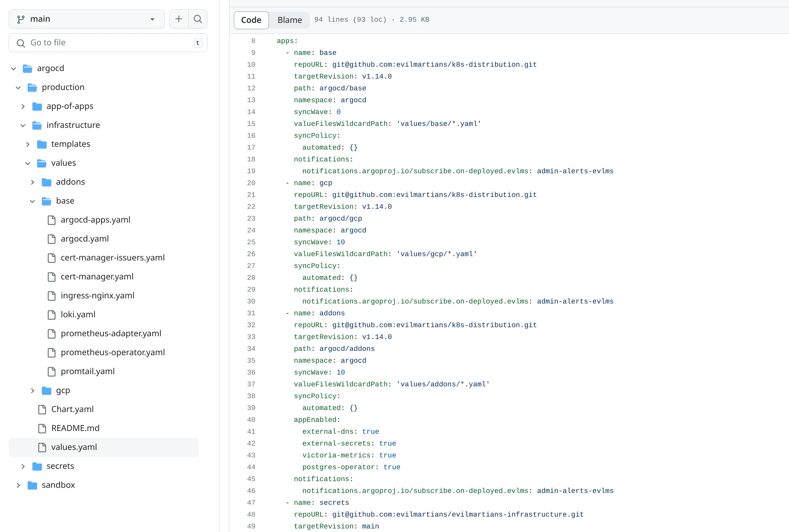The image size is (789, 532).
Task: Open the main branch dropdown
Action: point(86,19)
